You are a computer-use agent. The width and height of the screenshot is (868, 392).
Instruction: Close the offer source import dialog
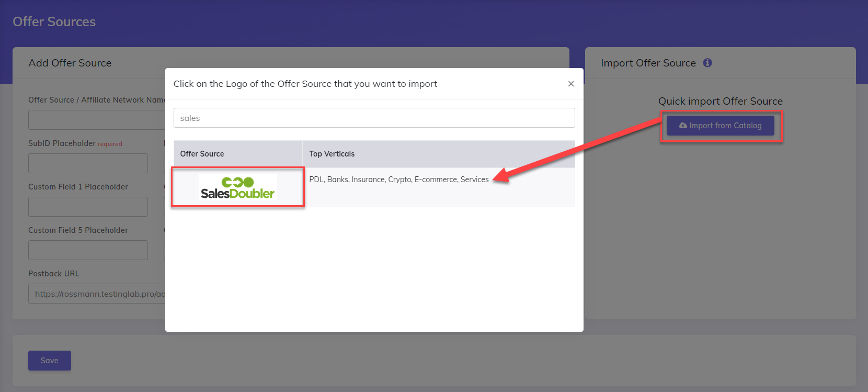coord(571,84)
